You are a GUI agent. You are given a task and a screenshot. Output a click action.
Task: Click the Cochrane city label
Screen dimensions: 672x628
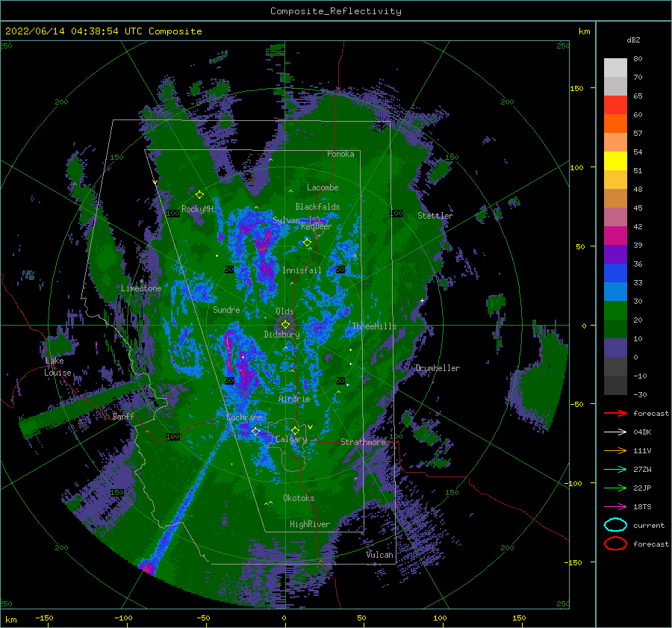(x=244, y=417)
